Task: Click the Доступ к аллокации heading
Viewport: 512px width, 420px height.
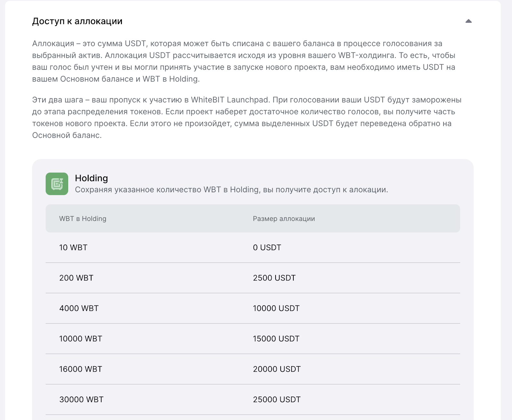Action: (77, 21)
